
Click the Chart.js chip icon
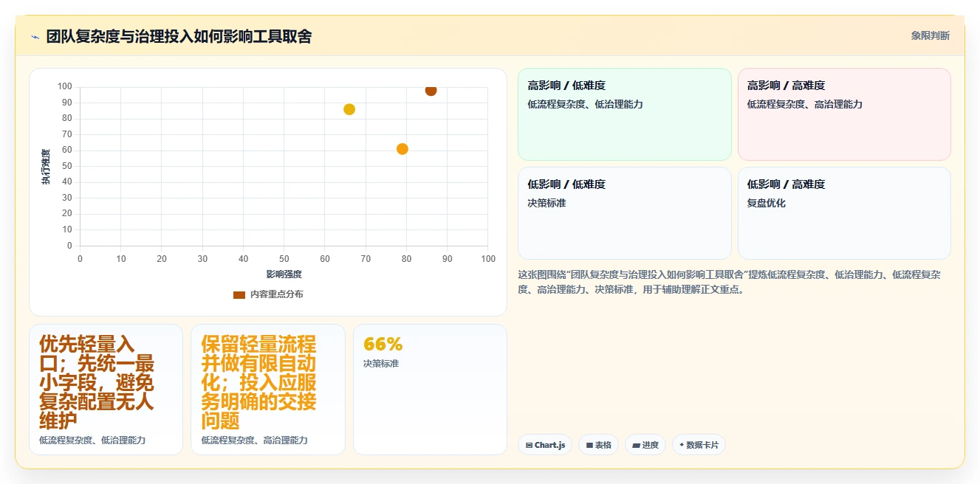point(529,446)
